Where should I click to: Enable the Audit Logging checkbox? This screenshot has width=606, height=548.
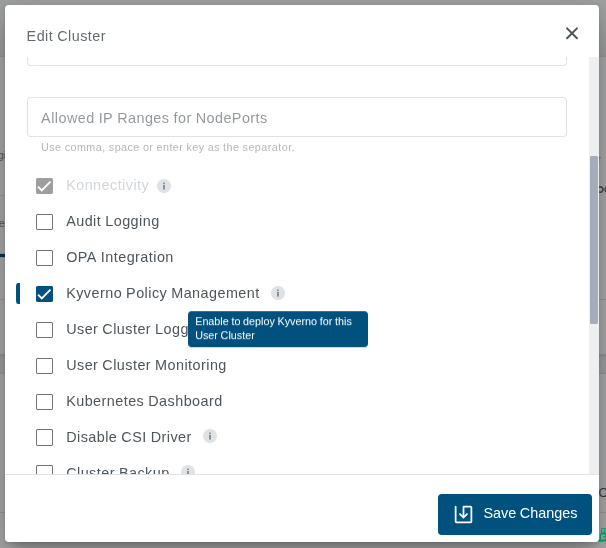coord(44,222)
